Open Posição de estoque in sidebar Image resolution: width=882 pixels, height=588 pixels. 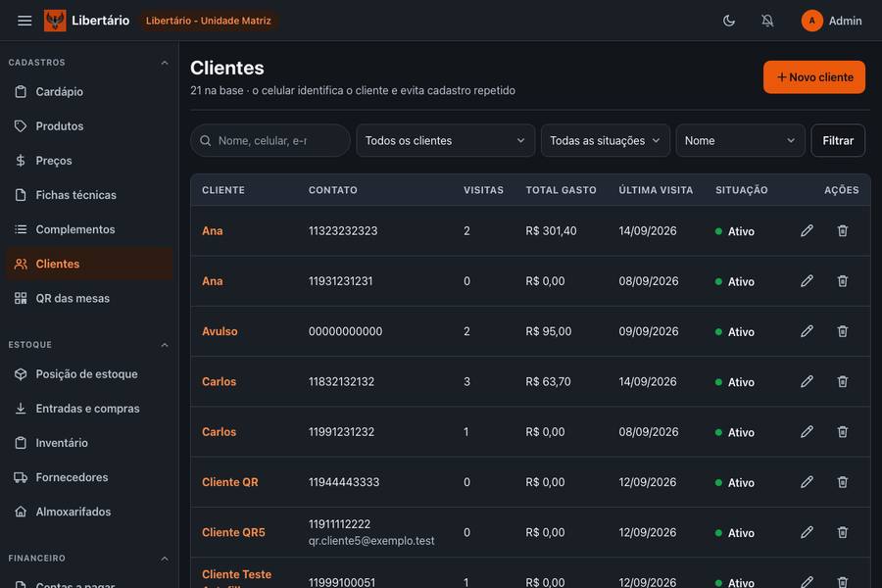(89, 374)
